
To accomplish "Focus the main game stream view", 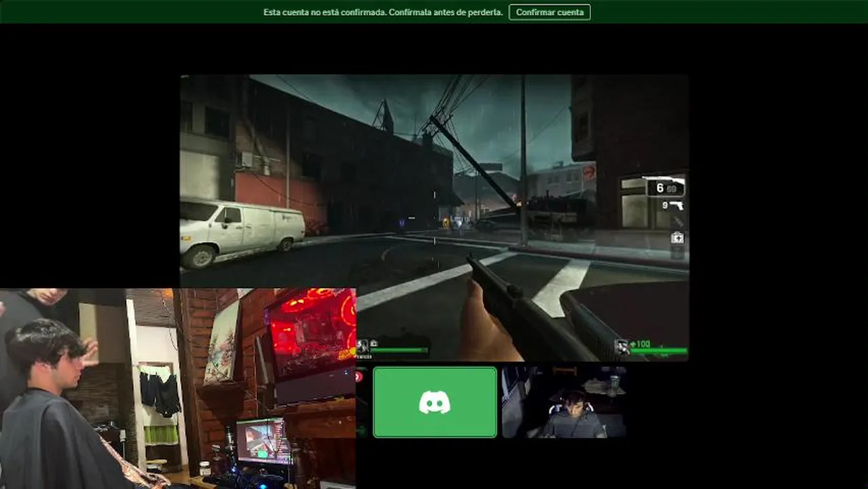I will pos(435,217).
